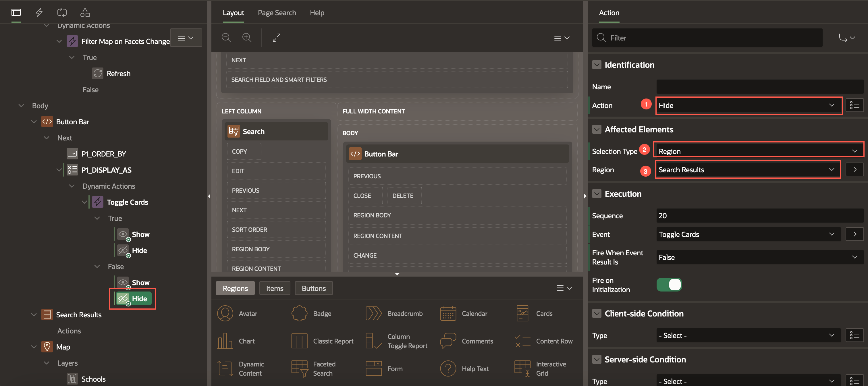Open the Shared Components tab icon
Viewport: 868px width, 386px height.
tap(85, 12)
